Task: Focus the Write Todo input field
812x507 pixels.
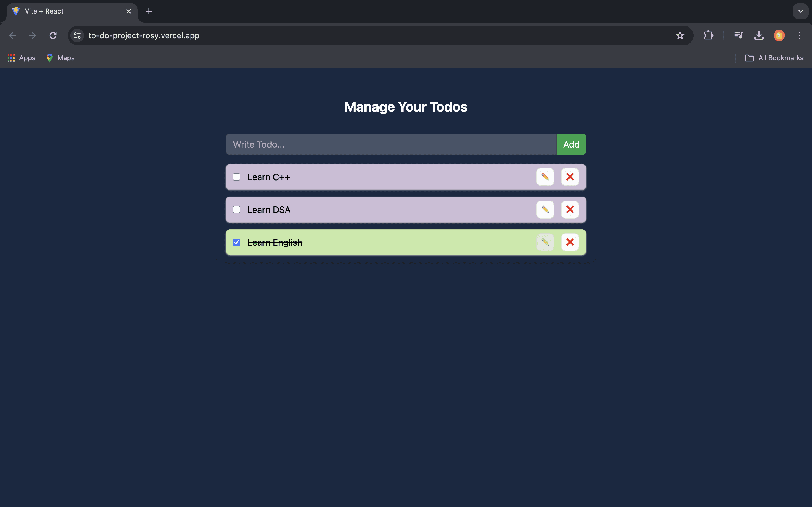Action: click(x=390, y=144)
